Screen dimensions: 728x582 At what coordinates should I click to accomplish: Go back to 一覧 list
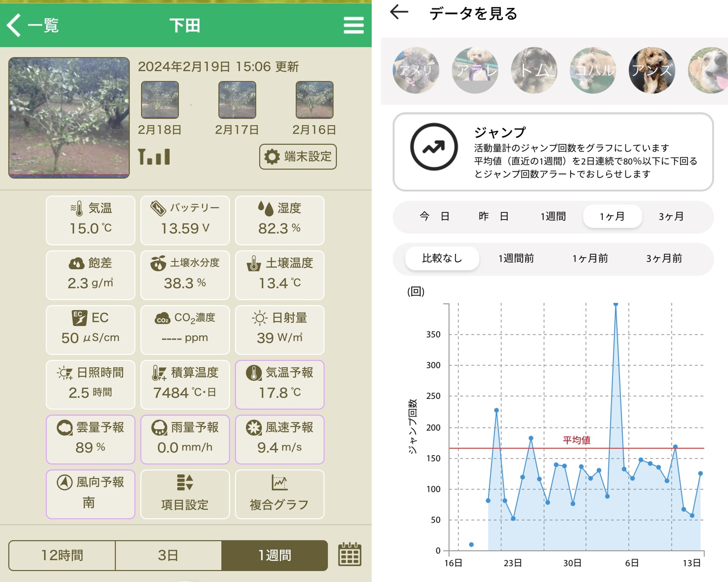click(33, 25)
